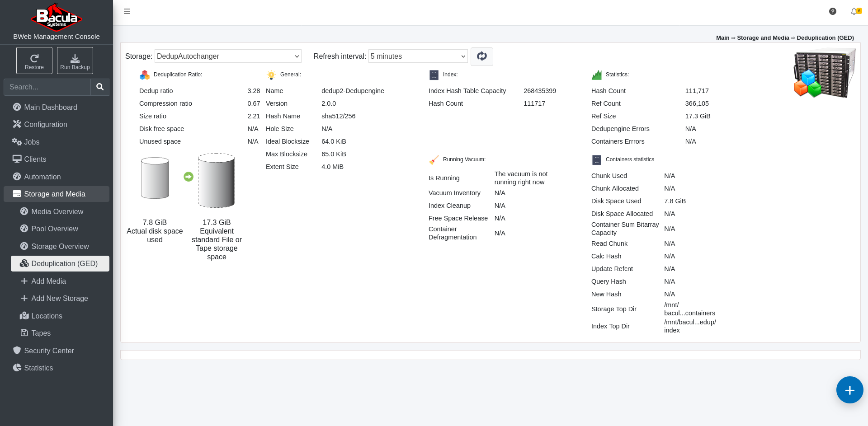The height and width of the screenshot is (426, 868).
Task: Click 'The vacuum is not running right now'
Action: 521,178
